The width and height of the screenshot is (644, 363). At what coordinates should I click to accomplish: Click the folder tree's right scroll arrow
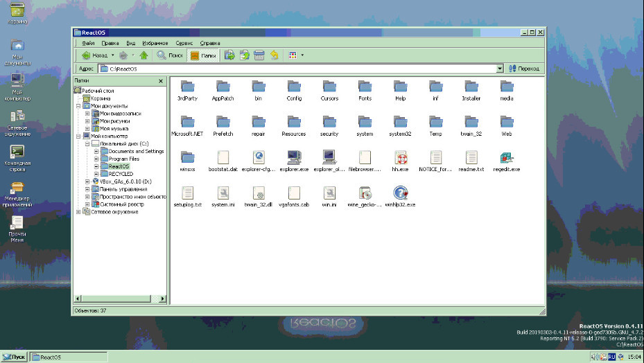[163, 299]
